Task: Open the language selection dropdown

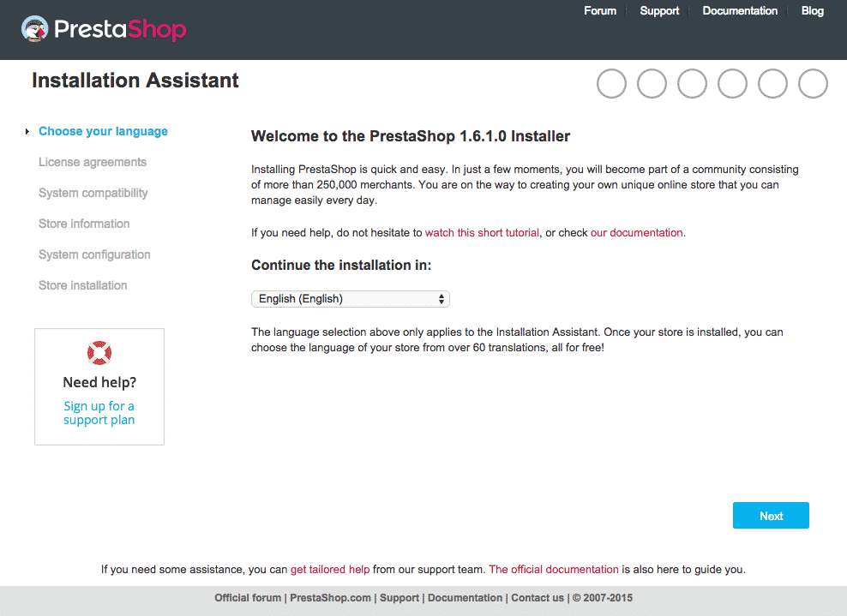Action: pos(350,298)
